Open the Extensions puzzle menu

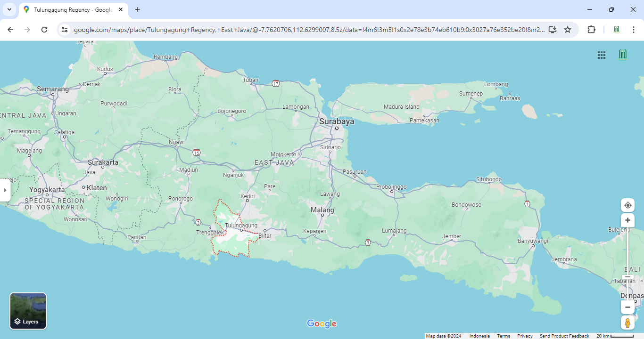click(x=591, y=30)
